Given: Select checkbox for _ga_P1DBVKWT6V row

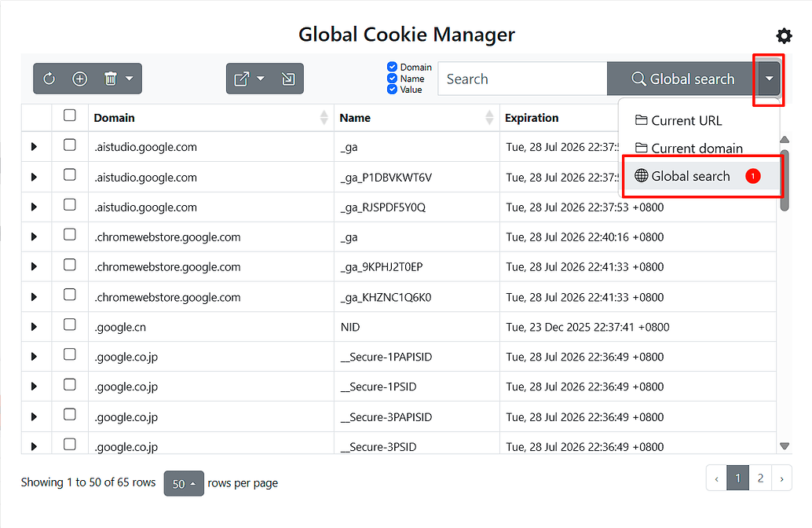Looking at the screenshot, I should (x=69, y=175).
